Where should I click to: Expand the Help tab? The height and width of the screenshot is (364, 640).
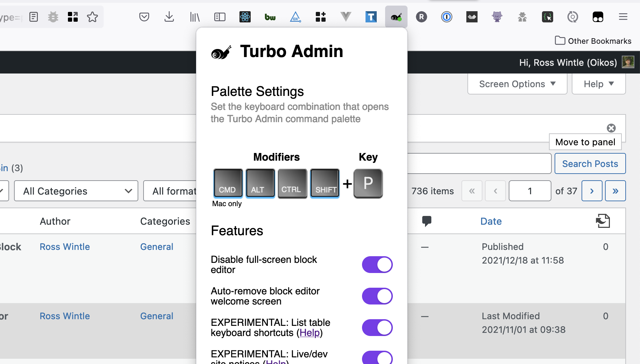(598, 84)
